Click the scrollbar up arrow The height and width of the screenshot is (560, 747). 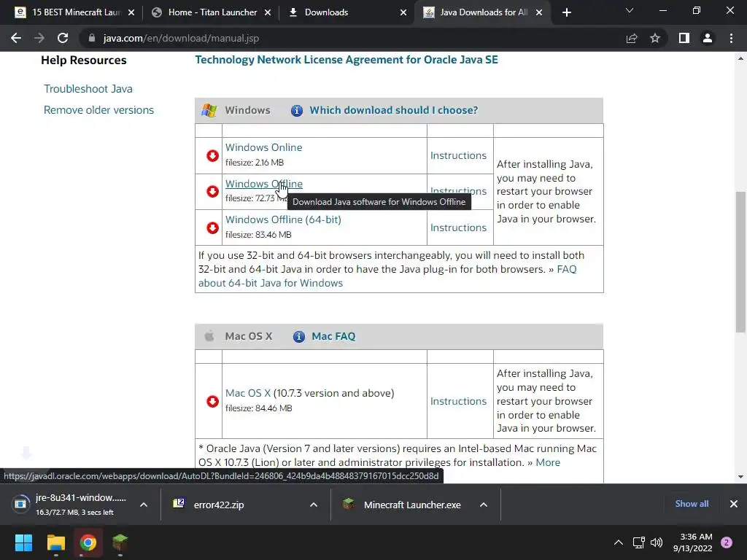[740, 58]
